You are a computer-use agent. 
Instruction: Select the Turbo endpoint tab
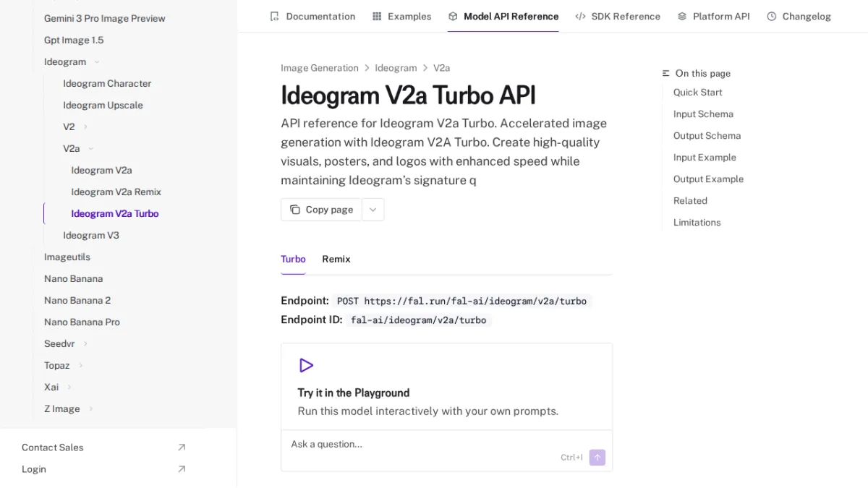[x=293, y=259]
